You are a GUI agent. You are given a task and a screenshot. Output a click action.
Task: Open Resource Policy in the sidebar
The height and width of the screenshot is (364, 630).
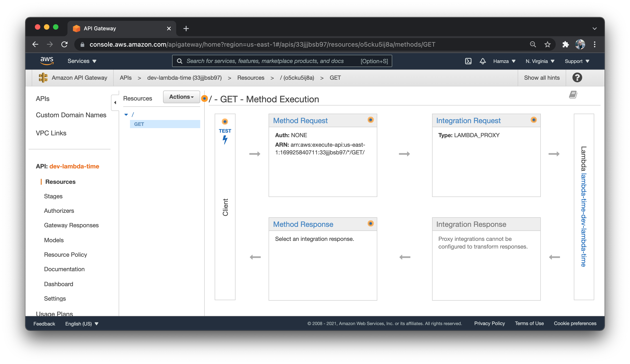[65, 255]
